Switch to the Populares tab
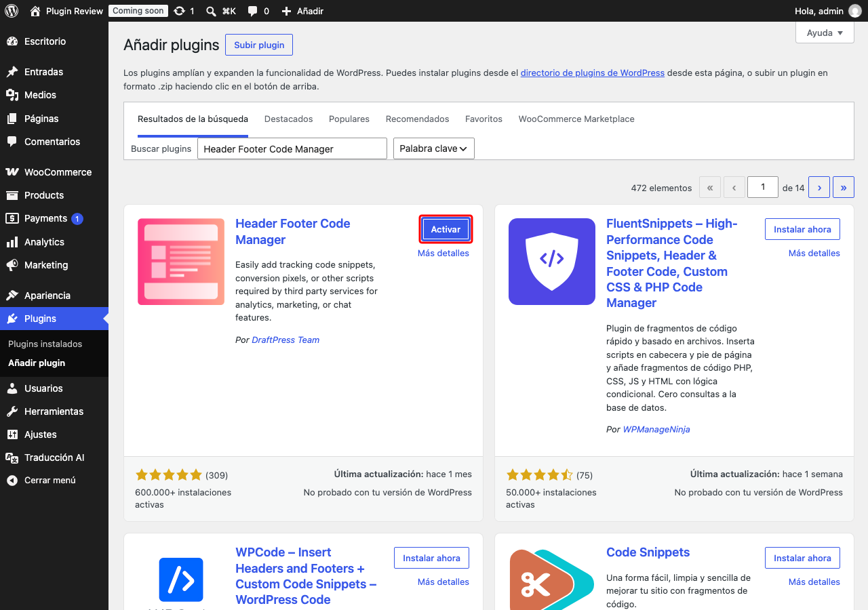868x610 pixels. (349, 119)
